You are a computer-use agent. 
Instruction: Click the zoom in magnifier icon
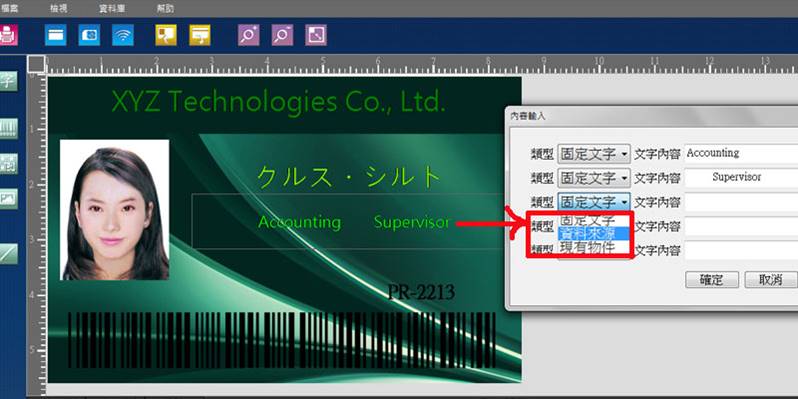[x=248, y=35]
